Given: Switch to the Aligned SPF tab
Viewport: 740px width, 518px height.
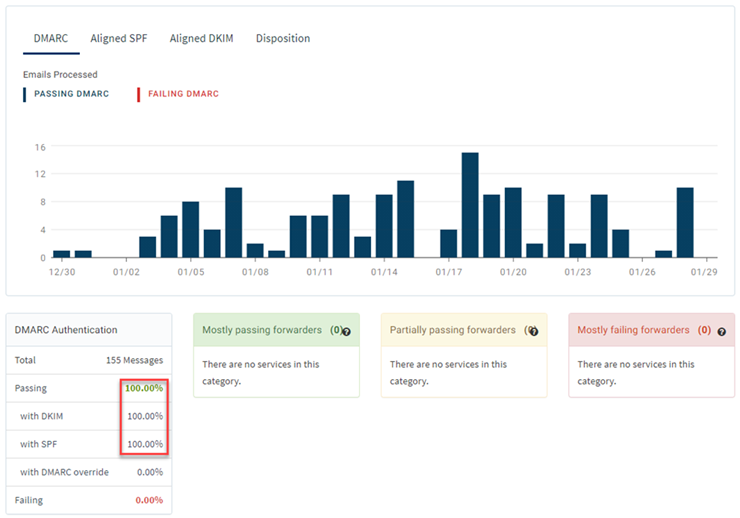Looking at the screenshot, I should [118, 39].
